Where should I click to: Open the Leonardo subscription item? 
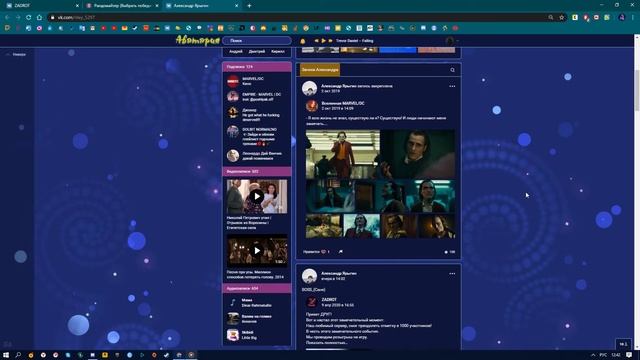tap(257, 156)
